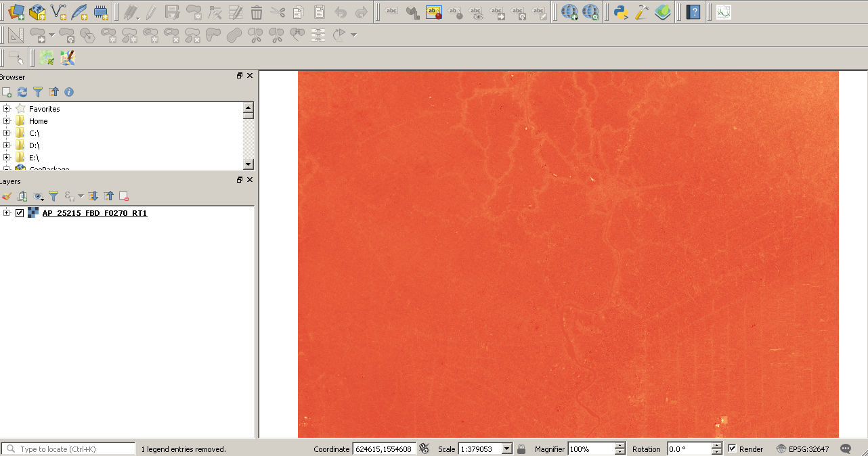Toggle the scale lock icon

coord(521,449)
